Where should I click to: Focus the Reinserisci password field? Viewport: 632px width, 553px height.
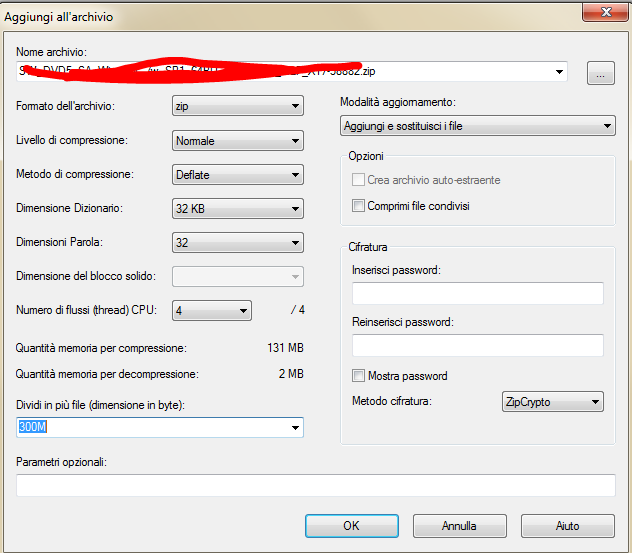click(478, 345)
